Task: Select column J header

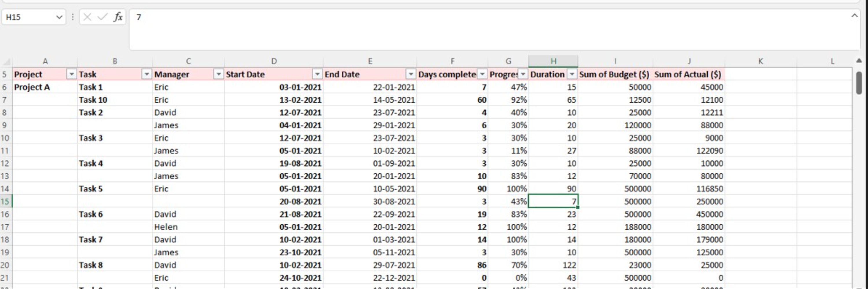Action: click(x=689, y=61)
